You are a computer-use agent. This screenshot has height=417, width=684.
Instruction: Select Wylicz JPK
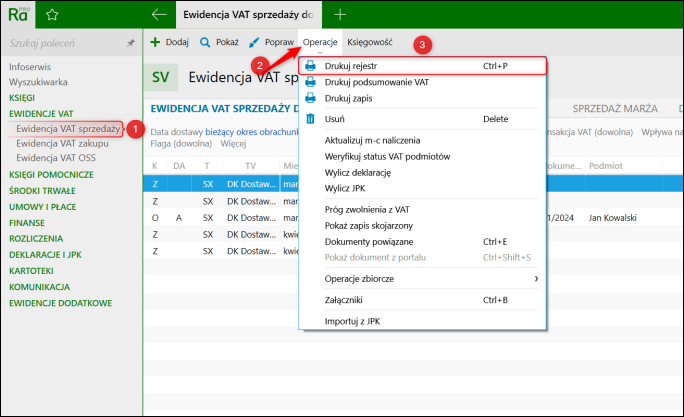[422, 188]
